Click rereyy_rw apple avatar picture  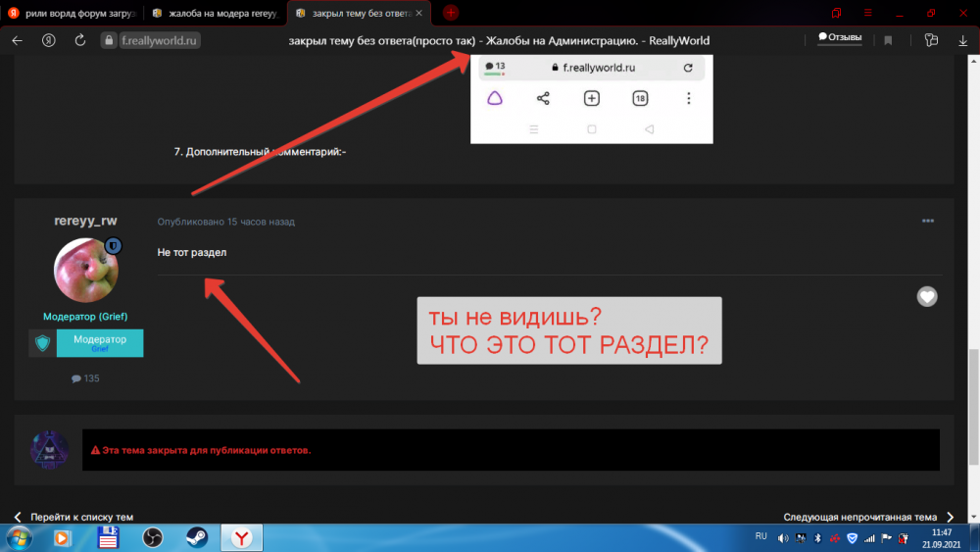85,270
